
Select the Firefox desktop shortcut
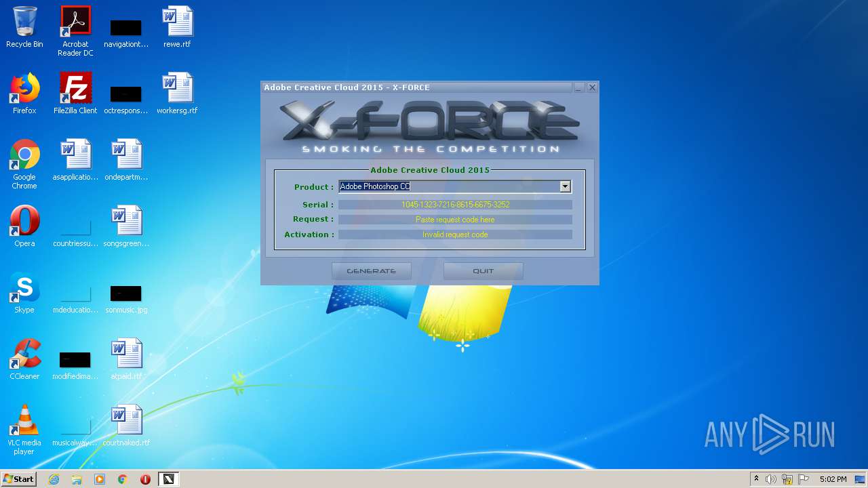point(24,94)
